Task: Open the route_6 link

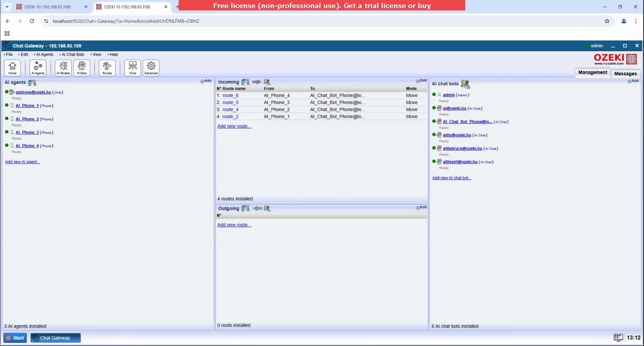Action: pyautogui.click(x=230, y=95)
